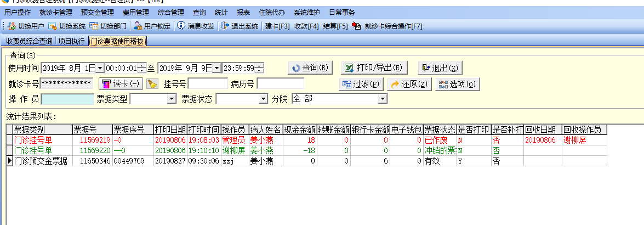
Task: Click the 退出(X) button
Action: click(x=440, y=68)
